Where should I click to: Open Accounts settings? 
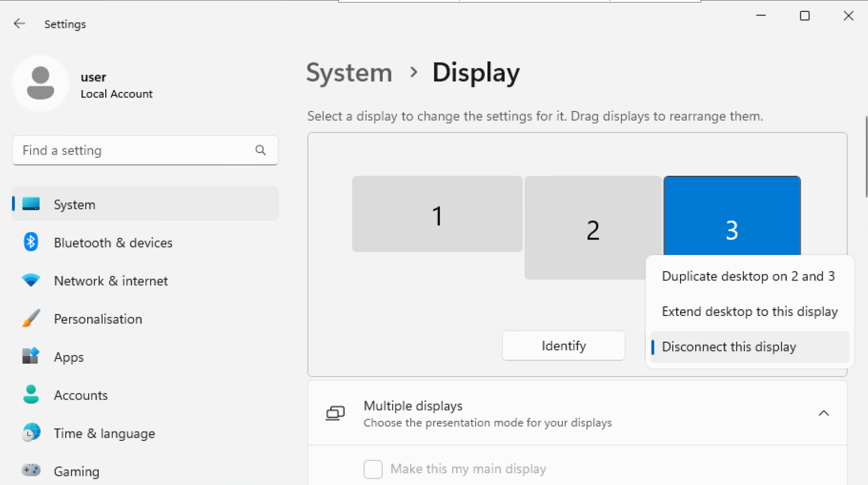click(x=81, y=395)
